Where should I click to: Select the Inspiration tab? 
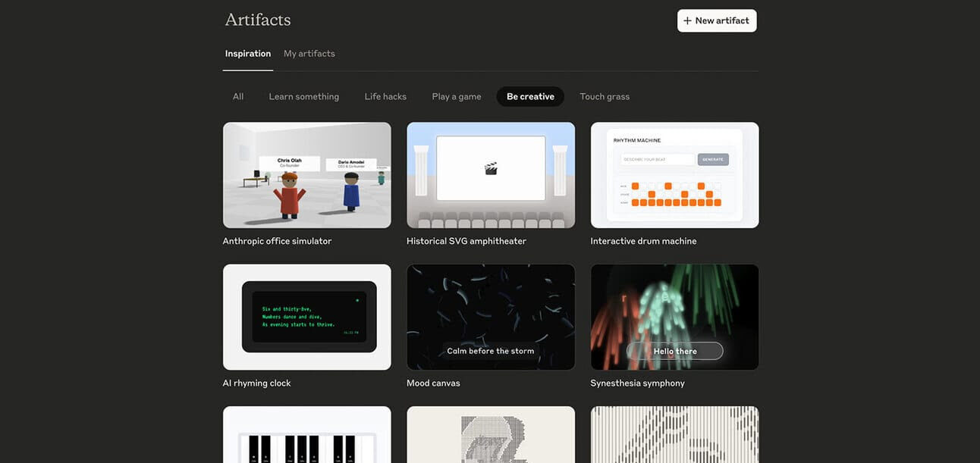click(248, 54)
